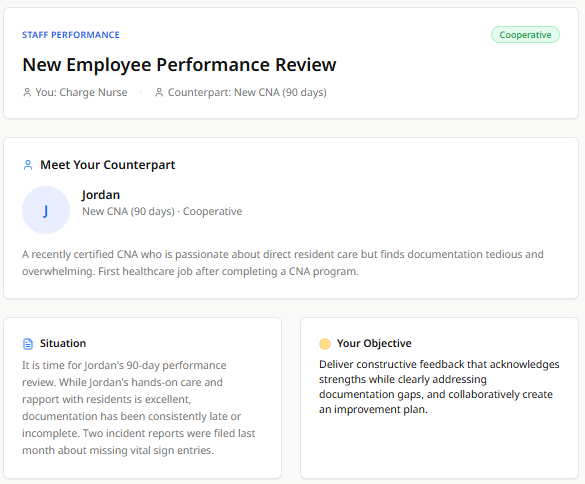Click Jordan's bio paragraph about documentation
Viewport: 585px width, 484px height.
coord(283,263)
